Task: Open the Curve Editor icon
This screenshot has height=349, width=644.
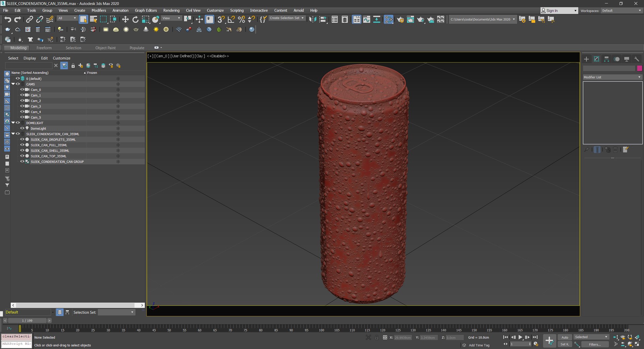Action: click(x=367, y=19)
